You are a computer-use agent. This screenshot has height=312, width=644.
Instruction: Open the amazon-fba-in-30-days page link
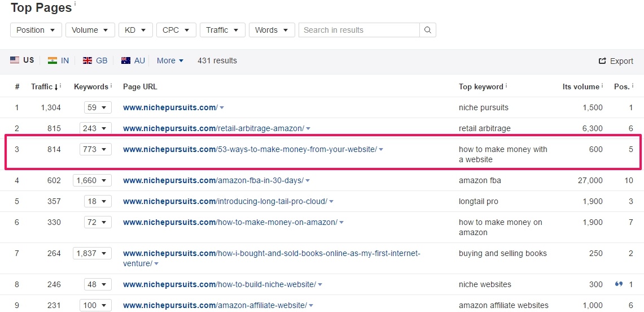pyautogui.click(x=213, y=180)
